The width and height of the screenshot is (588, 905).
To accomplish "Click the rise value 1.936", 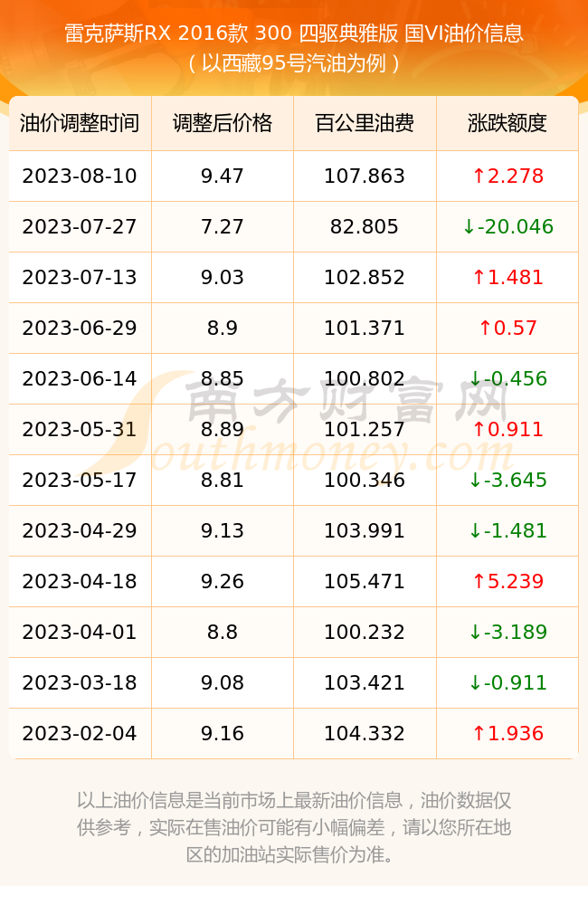I will coord(507,734).
